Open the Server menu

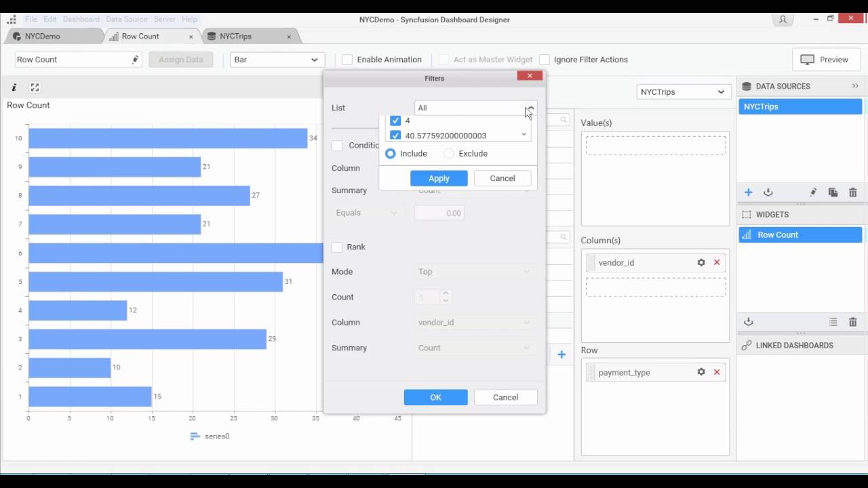click(x=165, y=20)
